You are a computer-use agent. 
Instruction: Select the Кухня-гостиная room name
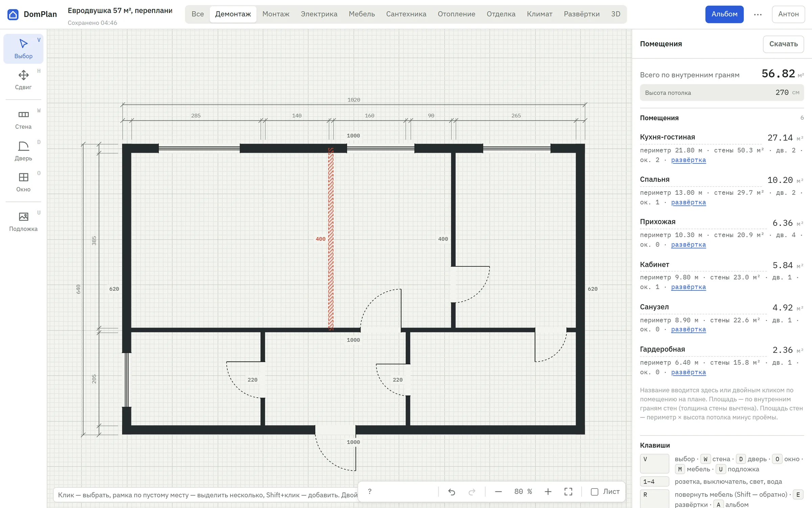pyautogui.click(x=667, y=137)
